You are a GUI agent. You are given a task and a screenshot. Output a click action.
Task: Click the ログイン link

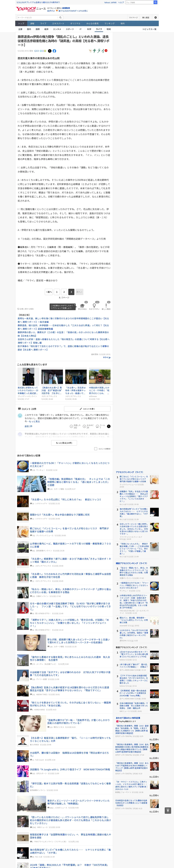click(51, 11)
